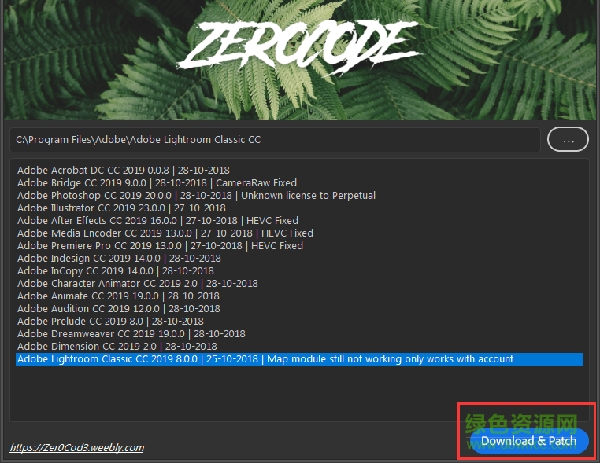
Task: Click the browse "..." path button
Action: pos(568,140)
